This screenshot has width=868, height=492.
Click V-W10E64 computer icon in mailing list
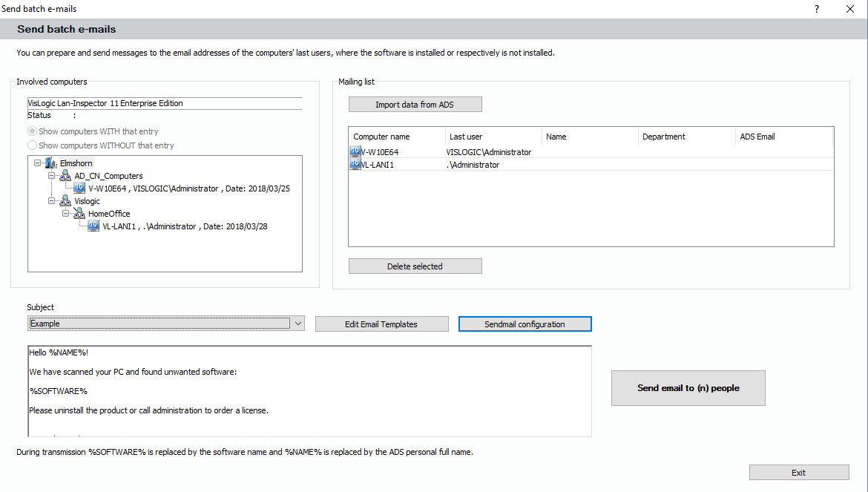click(355, 152)
